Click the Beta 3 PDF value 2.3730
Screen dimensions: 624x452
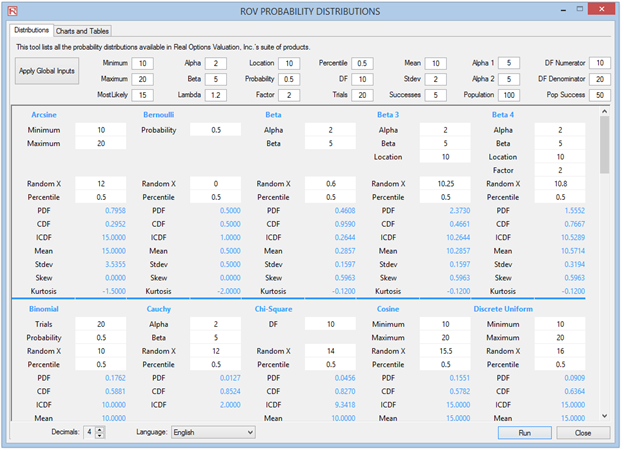(460, 210)
